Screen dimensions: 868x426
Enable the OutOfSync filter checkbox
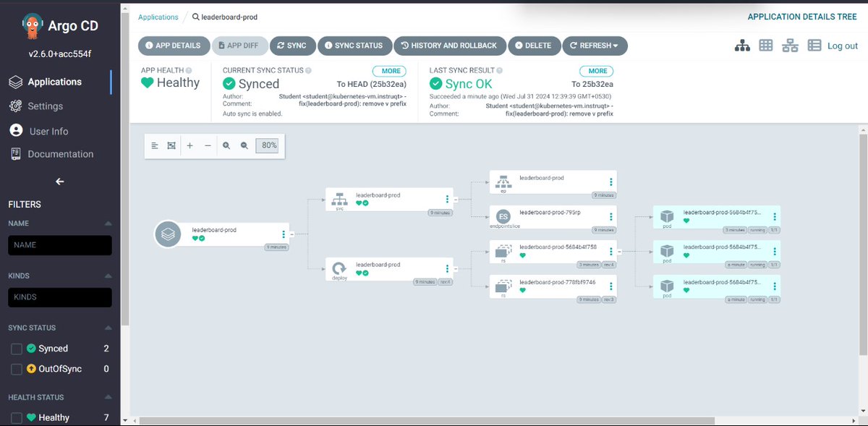coord(17,370)
